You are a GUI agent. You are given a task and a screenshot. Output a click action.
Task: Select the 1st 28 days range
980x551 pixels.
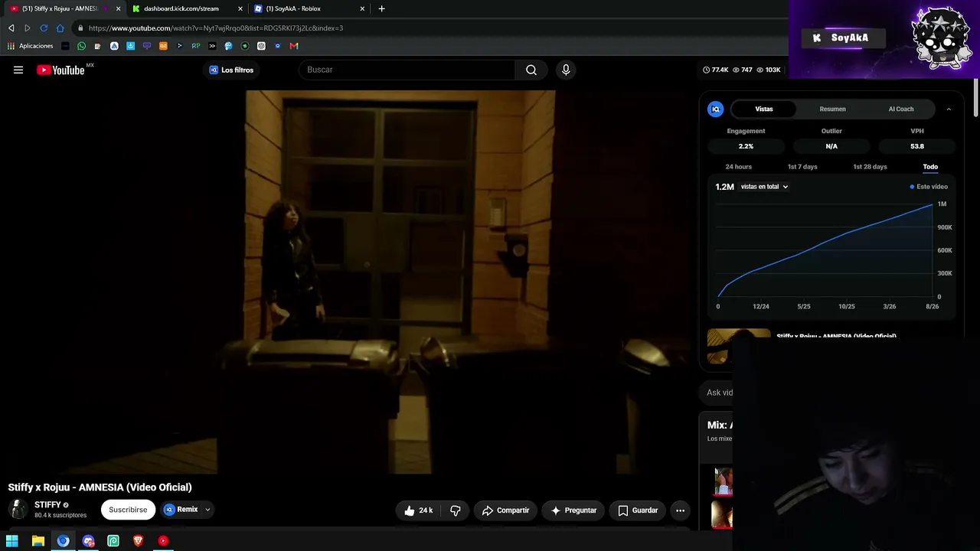point(870,167)
